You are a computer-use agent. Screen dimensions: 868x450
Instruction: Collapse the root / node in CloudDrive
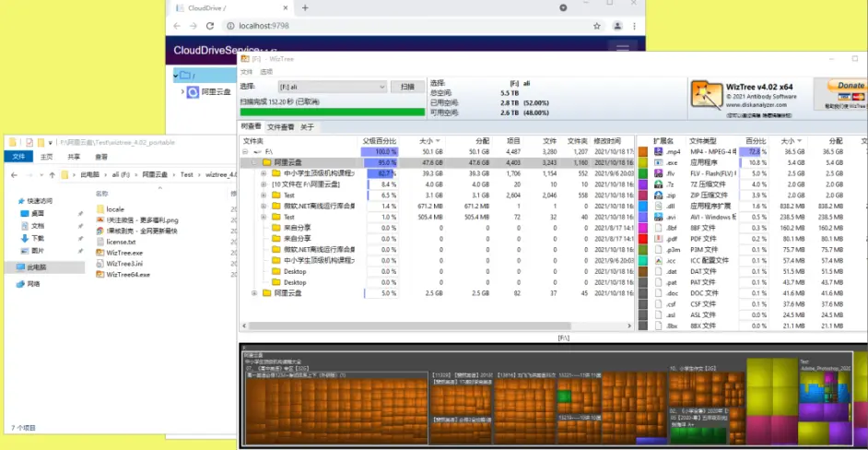[175, 76]
